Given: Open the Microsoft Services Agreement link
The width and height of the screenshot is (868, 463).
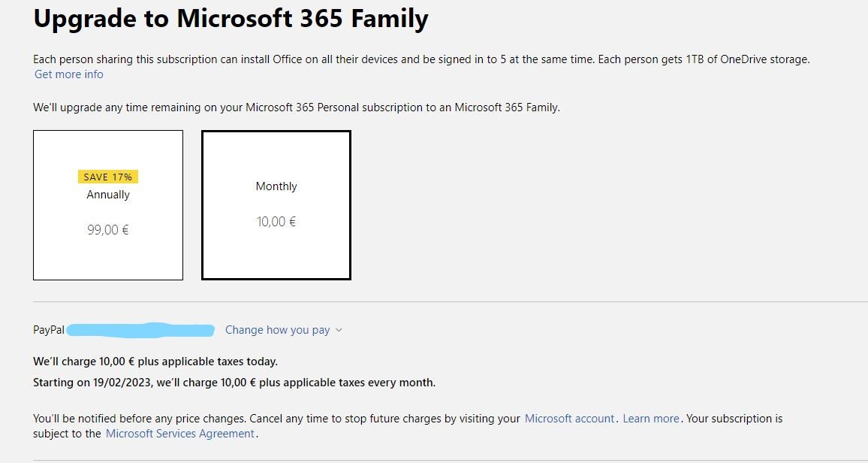Looking at the screenshot, I should [x=180, y=434].
